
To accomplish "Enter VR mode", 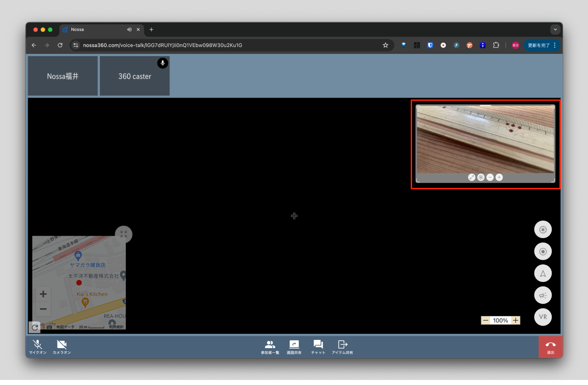I will tap(542, 317).
